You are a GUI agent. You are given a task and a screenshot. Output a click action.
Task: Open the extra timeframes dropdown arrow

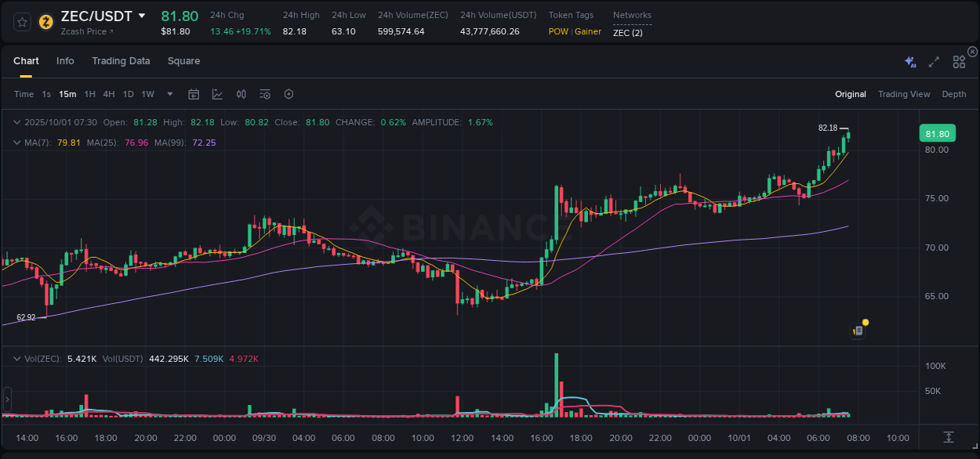coord(169,94)
